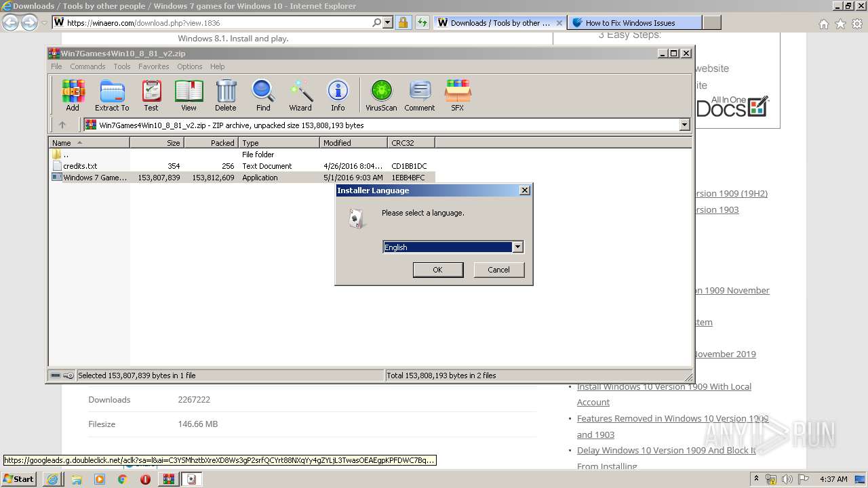Click the Find magnifier icon in WinRAR
Viewport: 868px width, 488px height.
(263, 95)
